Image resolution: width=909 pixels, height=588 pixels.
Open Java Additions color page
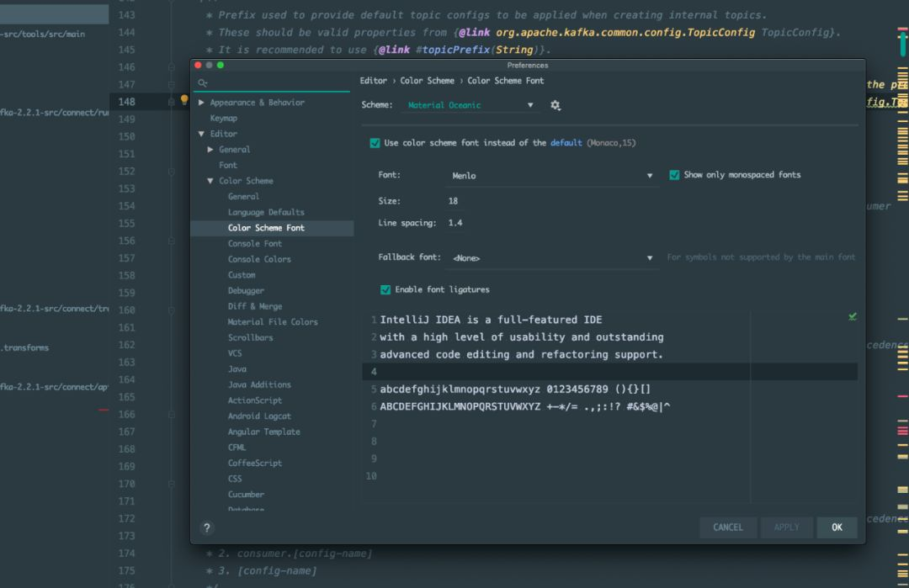pos(259,384)
